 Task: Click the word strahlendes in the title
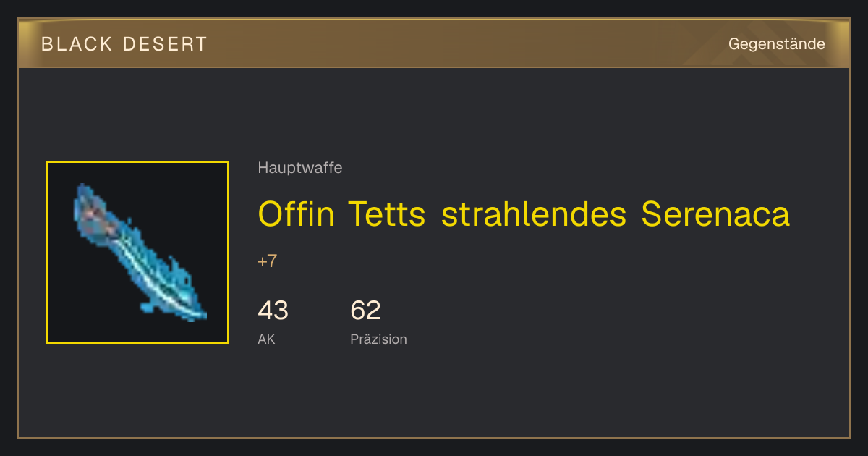pyautogui.click(x=533, y=214)
